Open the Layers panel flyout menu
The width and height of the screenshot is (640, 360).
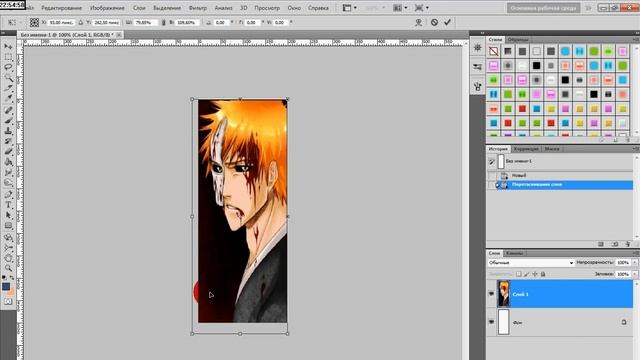(x=636, y=253)
